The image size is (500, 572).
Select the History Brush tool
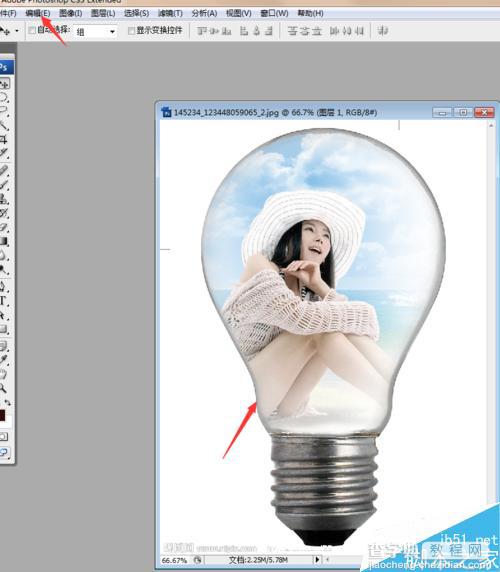pos(4,213)
